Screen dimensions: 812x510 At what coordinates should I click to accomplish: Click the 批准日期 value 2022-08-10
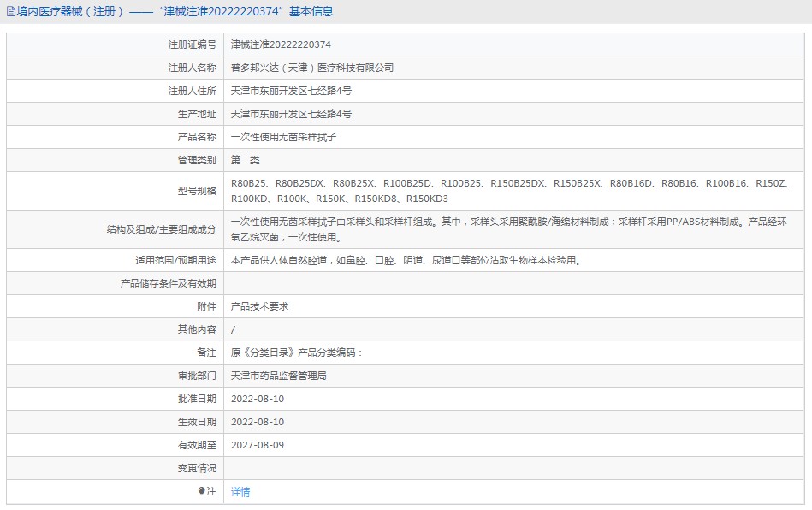(258, 400)
